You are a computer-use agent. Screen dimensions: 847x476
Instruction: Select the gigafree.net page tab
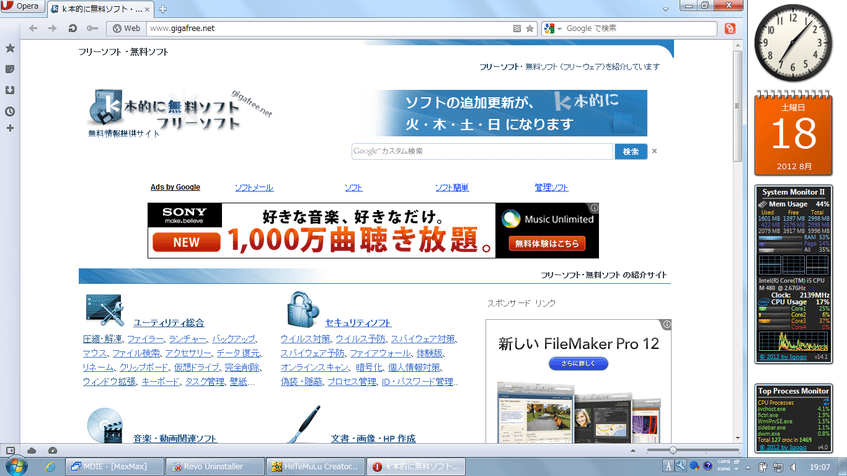tap(100, 9)
